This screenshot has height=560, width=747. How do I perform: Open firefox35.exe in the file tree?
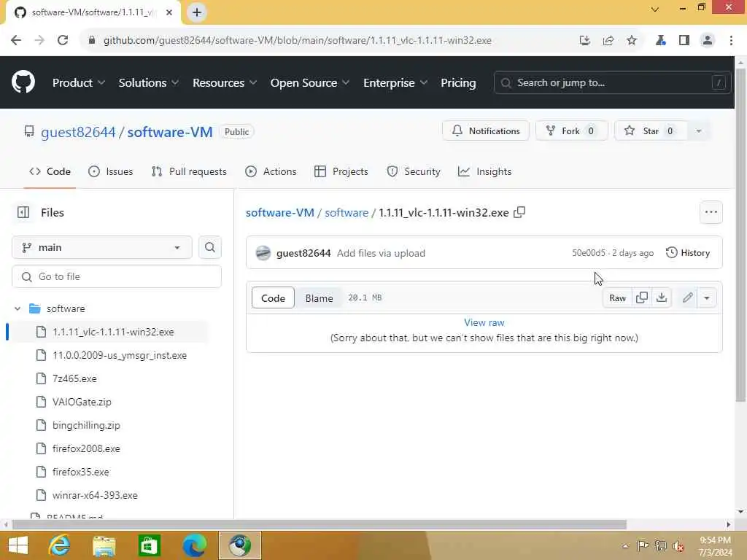coord(80,472)
